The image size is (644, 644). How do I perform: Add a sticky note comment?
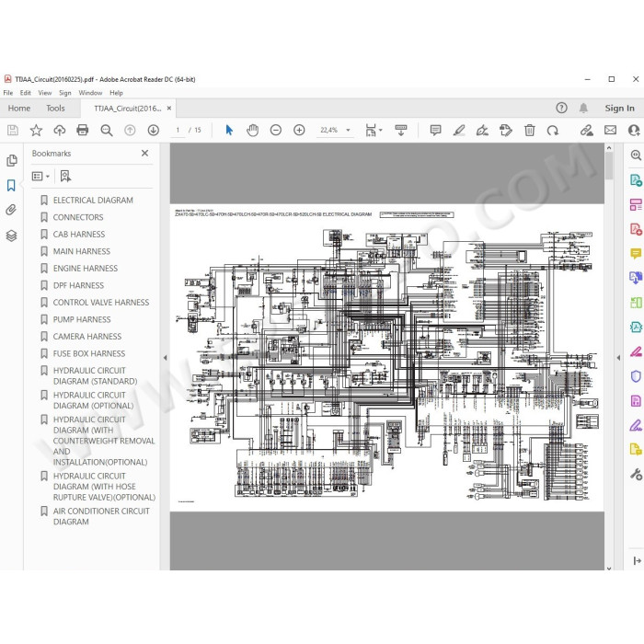tap(435, 131)
